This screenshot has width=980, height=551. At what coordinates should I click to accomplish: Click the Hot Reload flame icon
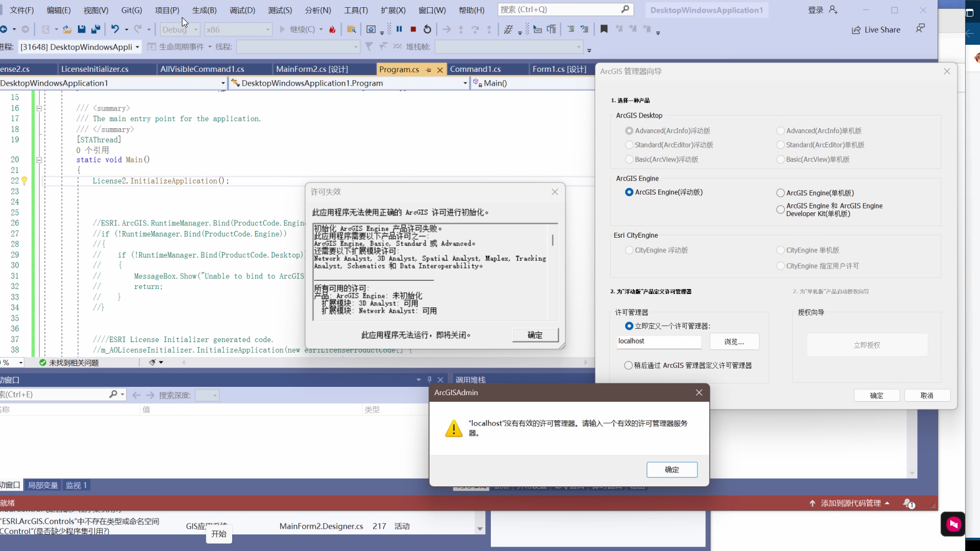(x=332, y=29)
